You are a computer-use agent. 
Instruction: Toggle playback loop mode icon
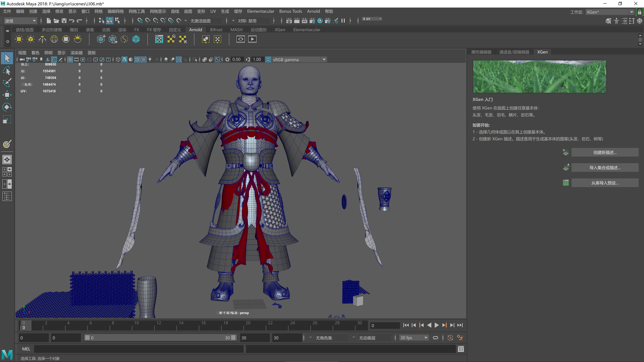tap(436, 338)
